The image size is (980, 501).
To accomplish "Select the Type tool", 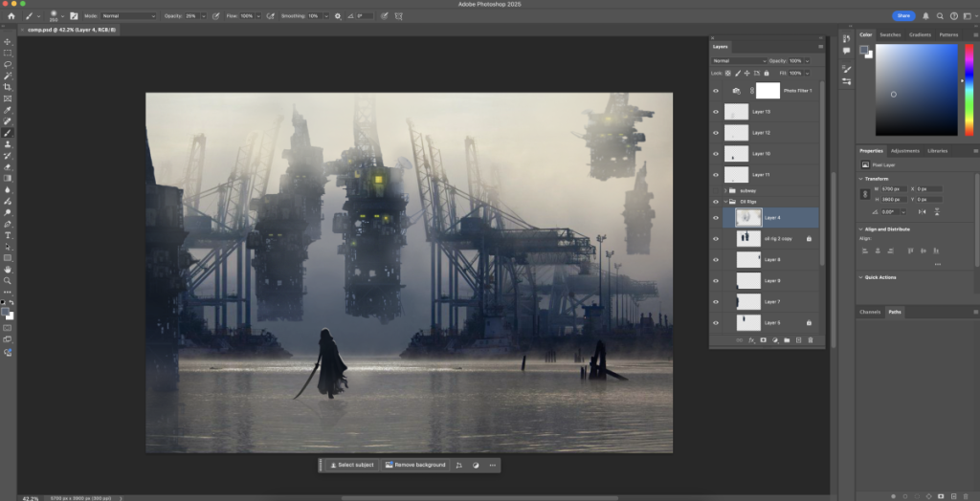I will pyautogui.click(x=8, y=235).
